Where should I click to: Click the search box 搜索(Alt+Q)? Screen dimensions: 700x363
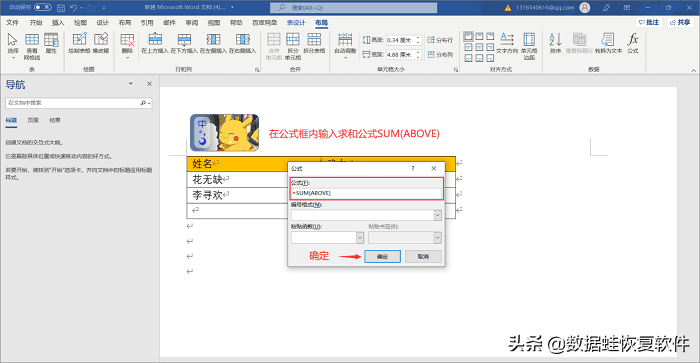coord(354,8)
